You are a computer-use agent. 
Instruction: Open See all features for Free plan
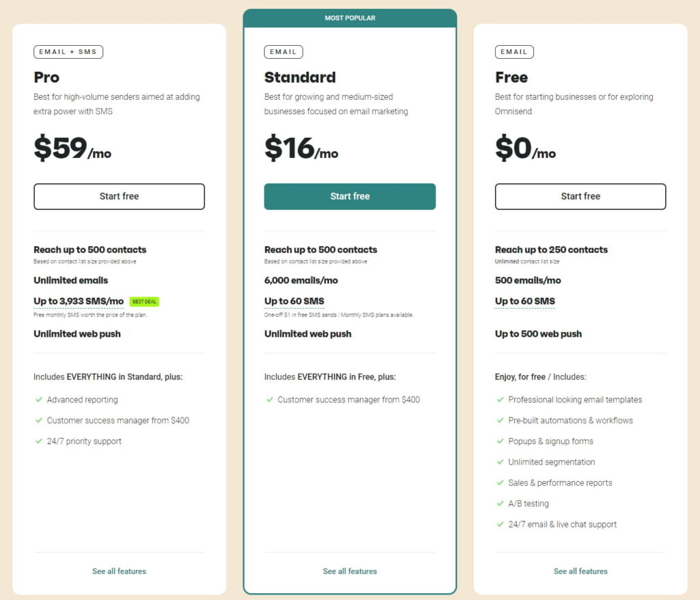[x=580, y=571]
